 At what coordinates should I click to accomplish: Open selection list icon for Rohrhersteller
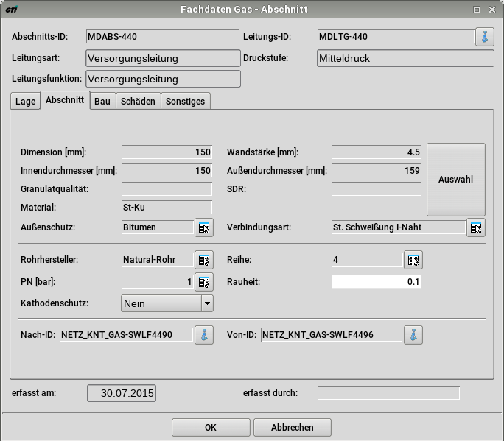pos(204,259)
